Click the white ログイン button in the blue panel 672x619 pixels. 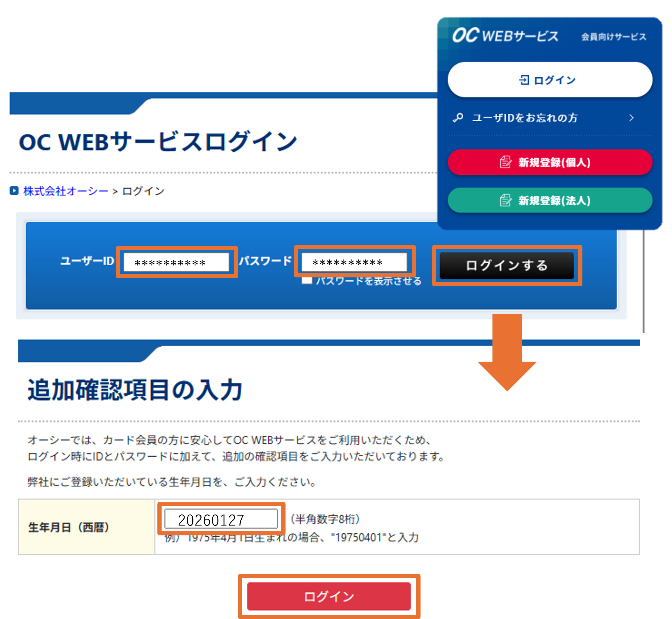pos(550,80)
